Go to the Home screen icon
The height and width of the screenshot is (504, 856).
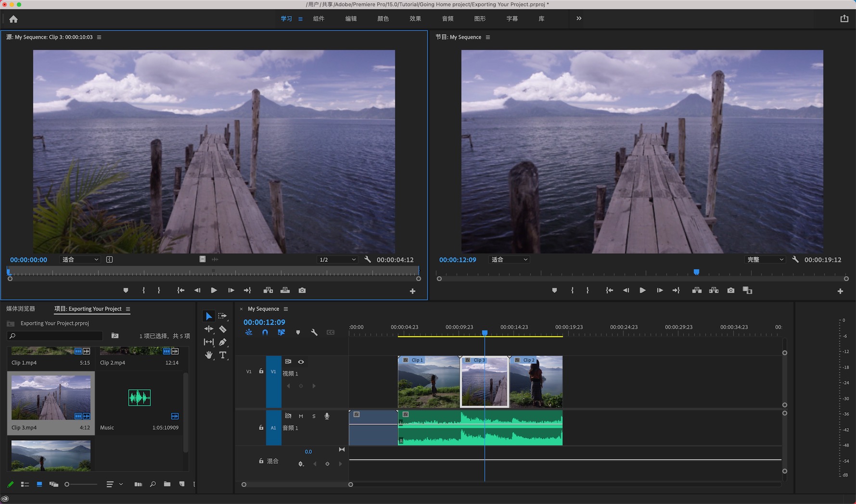13,19
